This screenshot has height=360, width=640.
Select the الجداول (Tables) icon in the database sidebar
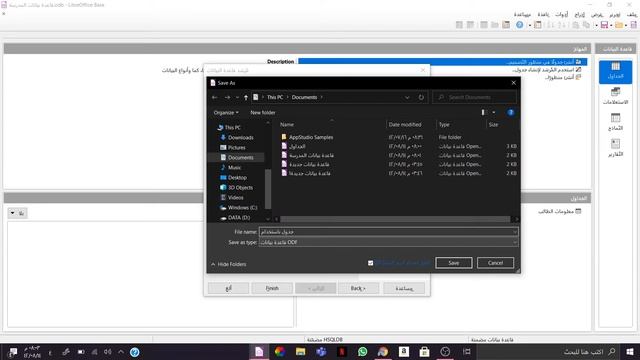(x=615, y=71)
